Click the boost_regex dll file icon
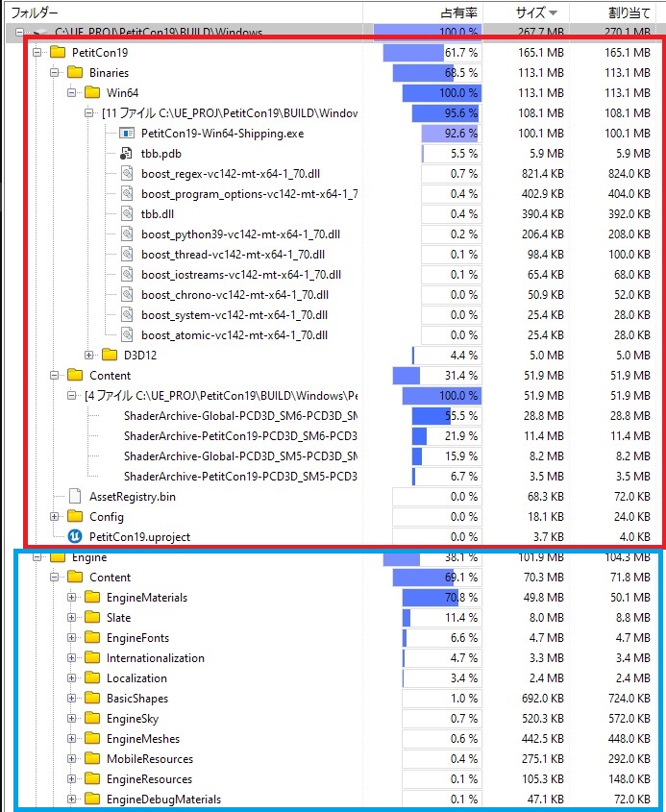Screen dimensions: 666x812 coord(127,174)
